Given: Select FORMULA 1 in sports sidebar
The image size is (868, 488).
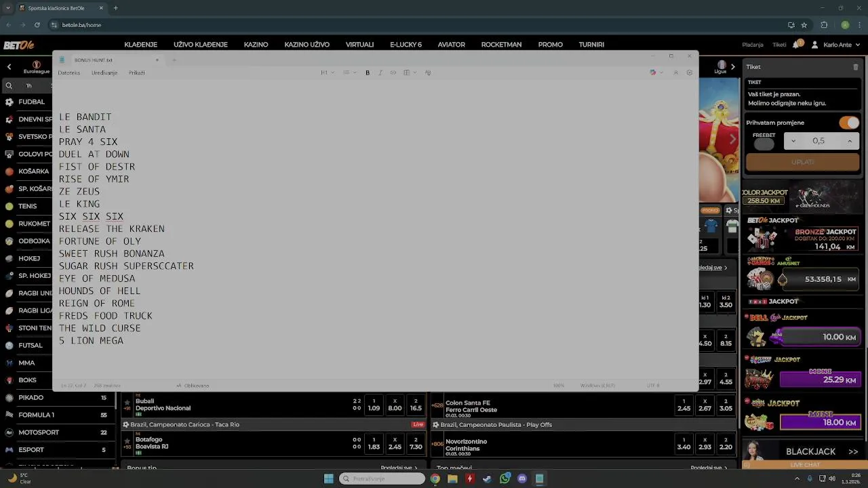Looking at the screenshot, I should (37, 415).
